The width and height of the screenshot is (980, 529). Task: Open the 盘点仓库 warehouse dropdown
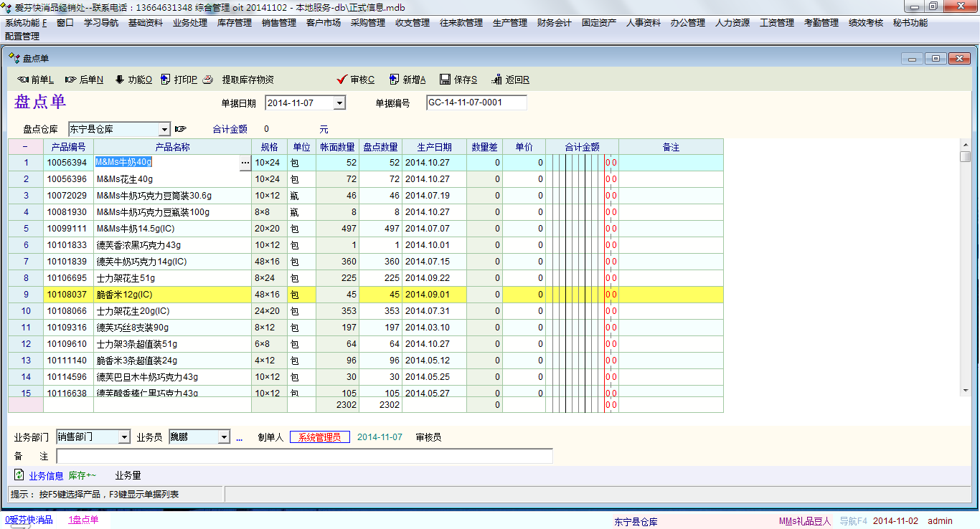click(x=164, y=130)
